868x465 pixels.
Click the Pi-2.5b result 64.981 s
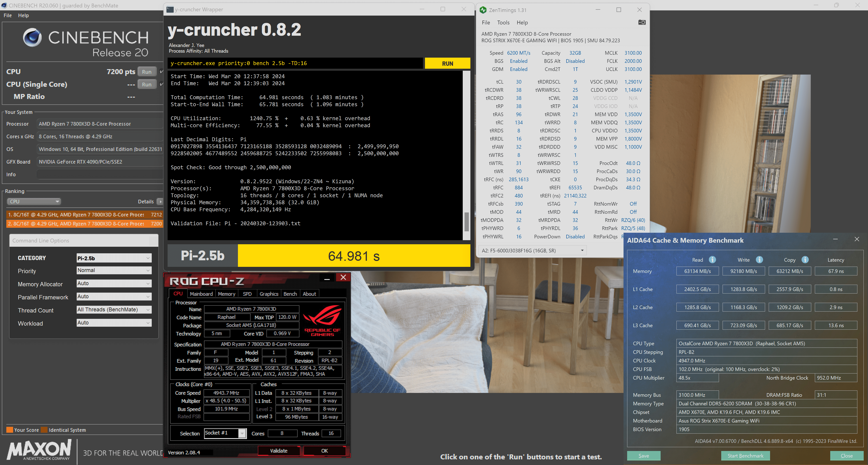pyautogui.click(x=354, y=256)
